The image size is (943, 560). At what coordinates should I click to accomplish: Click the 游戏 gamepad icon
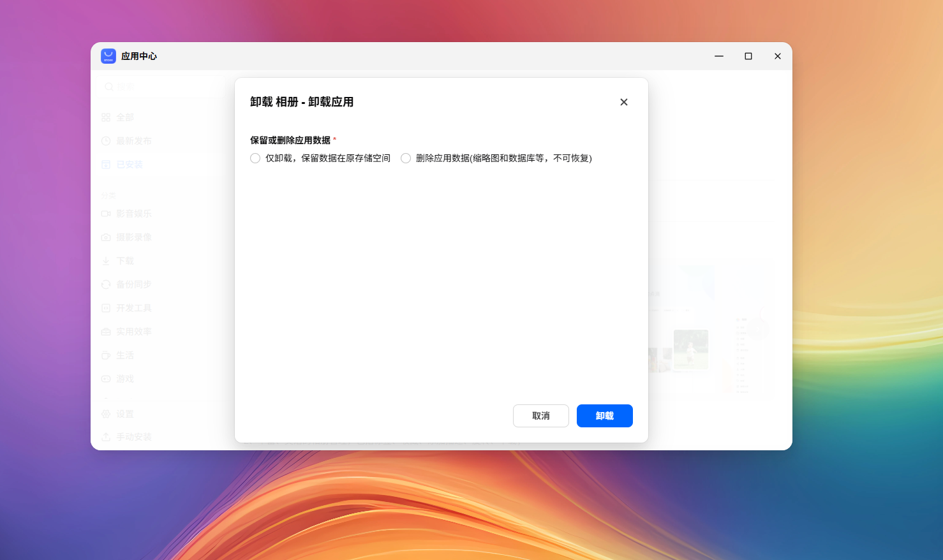[106, 379]
